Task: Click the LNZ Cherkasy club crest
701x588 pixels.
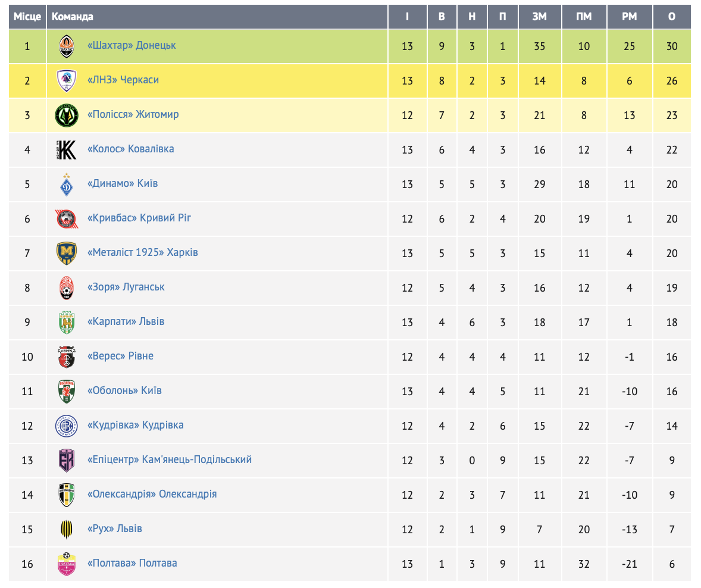Action: coord(66,80)
